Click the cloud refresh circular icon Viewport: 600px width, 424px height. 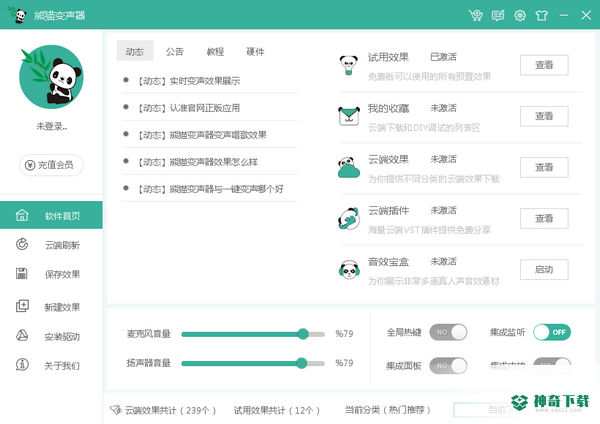22,244
